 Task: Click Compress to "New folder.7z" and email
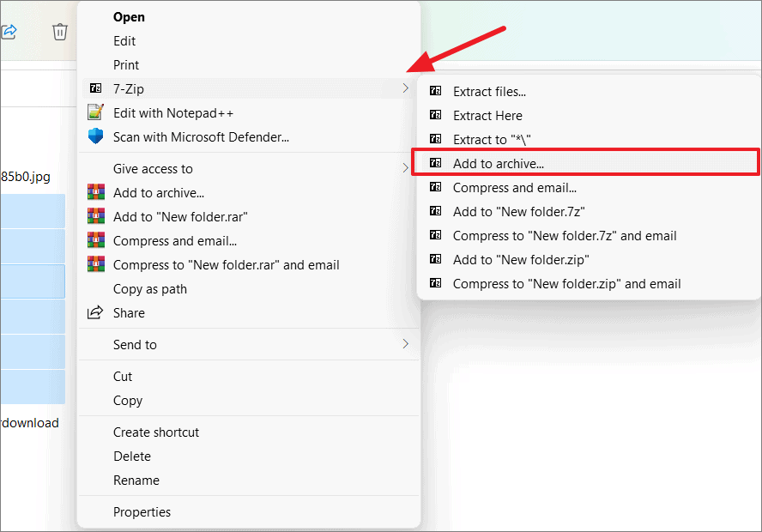tap(565, 235)
